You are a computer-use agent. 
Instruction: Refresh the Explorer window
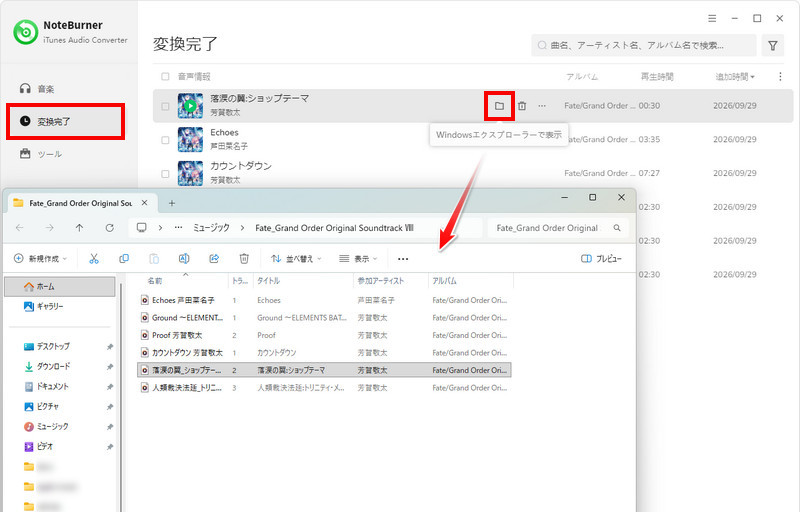click(110, 228)
